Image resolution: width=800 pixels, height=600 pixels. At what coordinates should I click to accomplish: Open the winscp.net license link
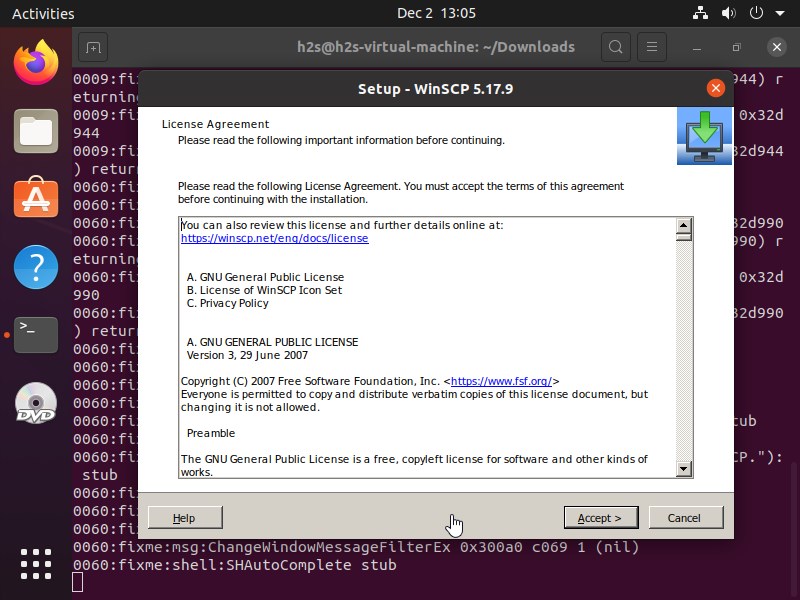pyautogui.click(x=274, y=238)
